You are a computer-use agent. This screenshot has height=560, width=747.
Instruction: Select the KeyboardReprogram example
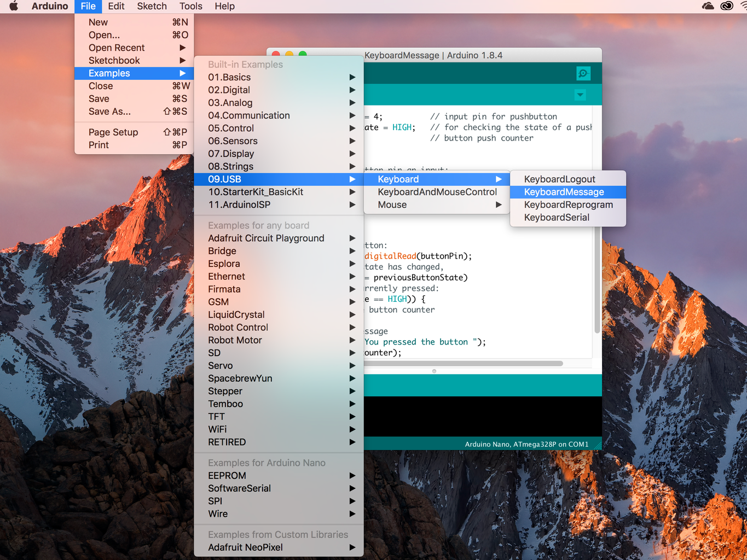point(568,205)
